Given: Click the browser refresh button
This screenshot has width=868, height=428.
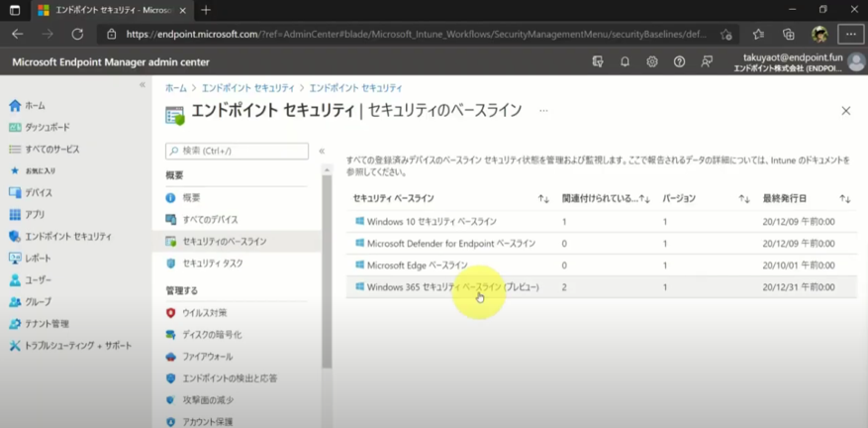Looking at the screenshot, I should (x=77, y=34).
